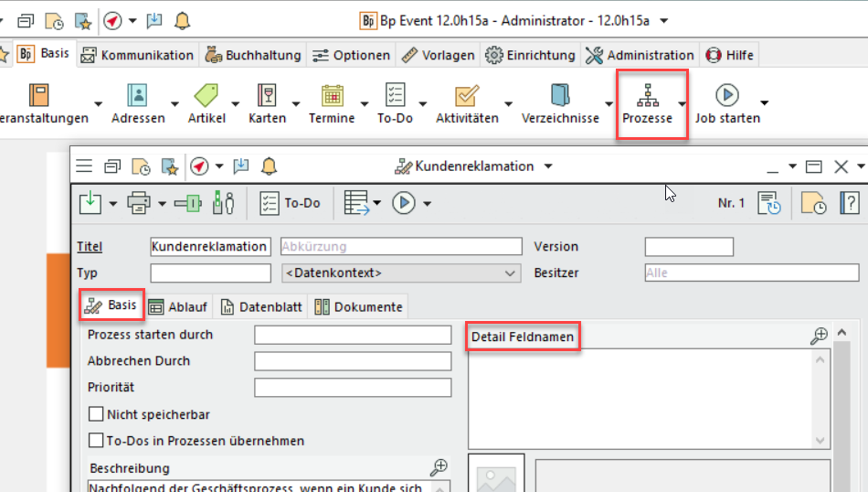Open the Aktivitäten icon
The height and width of the screenshot is (492, 868).
466,95
